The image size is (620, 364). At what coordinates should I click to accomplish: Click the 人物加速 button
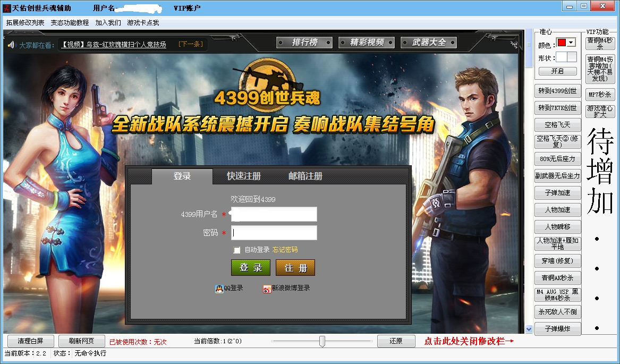(x=557, y=210)
